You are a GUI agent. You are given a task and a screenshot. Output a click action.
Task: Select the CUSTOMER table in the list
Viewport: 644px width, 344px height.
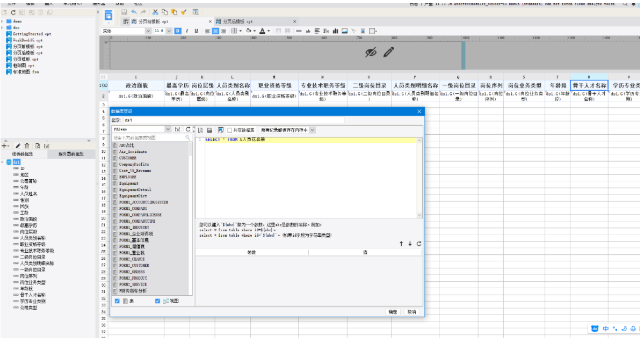[x=128, y=158]
